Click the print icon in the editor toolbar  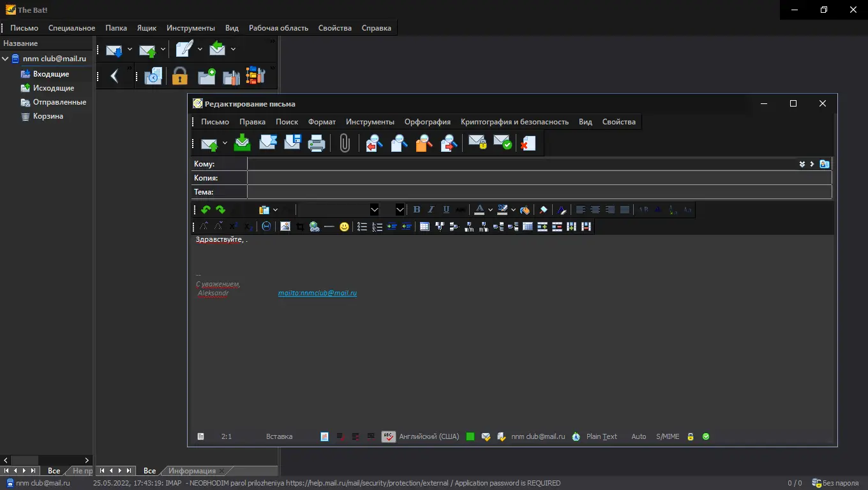point(317,143)
